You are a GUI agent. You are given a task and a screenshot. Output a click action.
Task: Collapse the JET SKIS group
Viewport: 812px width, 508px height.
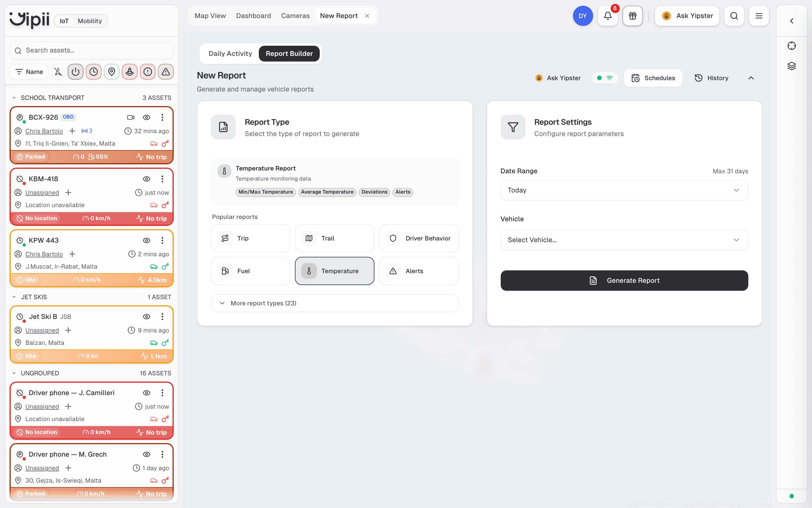[x=14, y=297]
